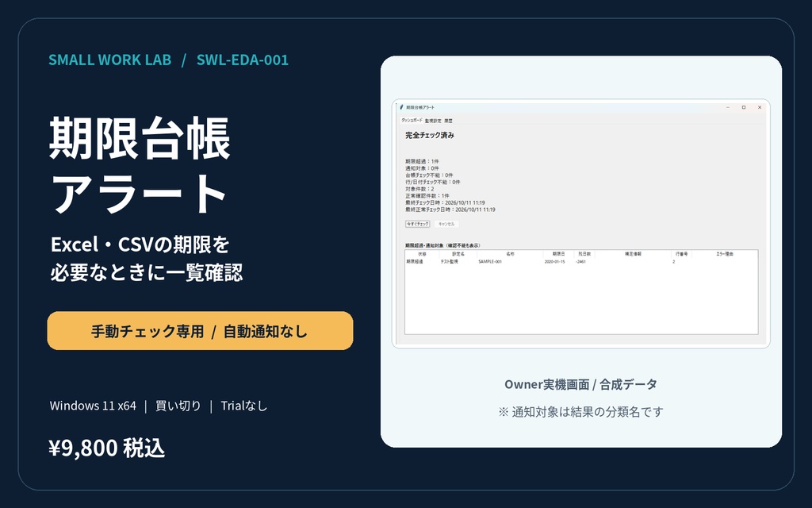
Task: Select the 期限超過 status cell in table
Action: coord(414,262)
